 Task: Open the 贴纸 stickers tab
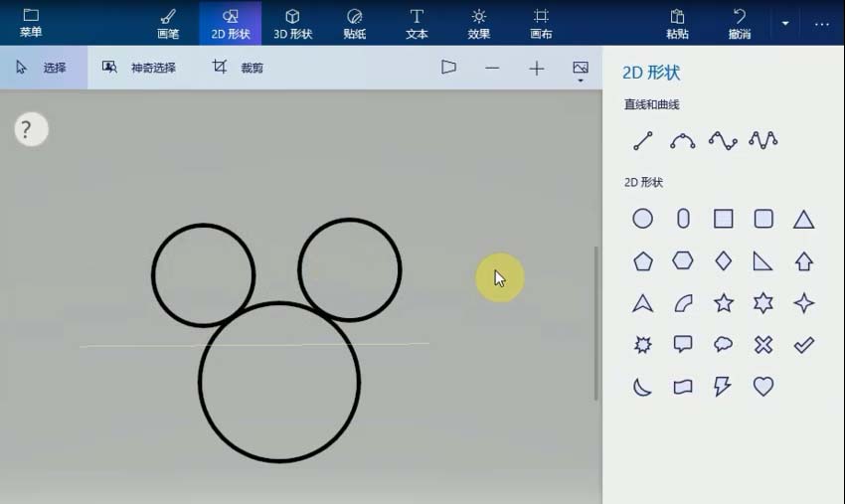[x=355, y=23]
